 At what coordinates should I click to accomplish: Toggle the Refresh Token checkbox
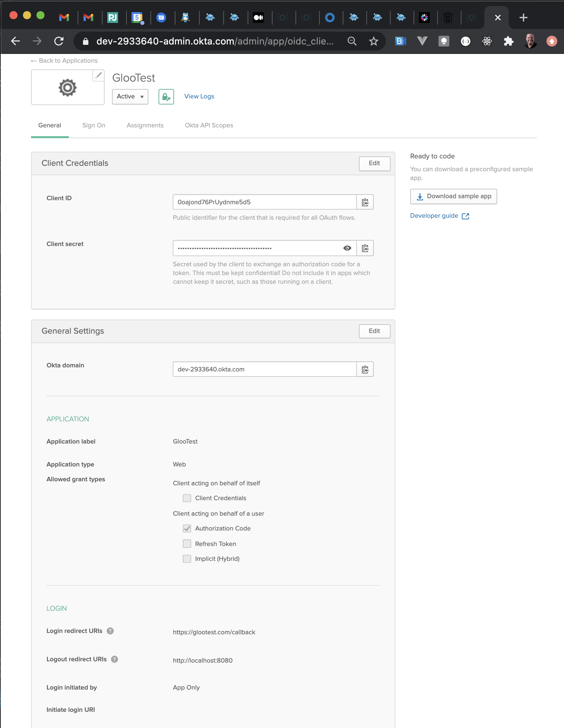(x=187, y=544)
